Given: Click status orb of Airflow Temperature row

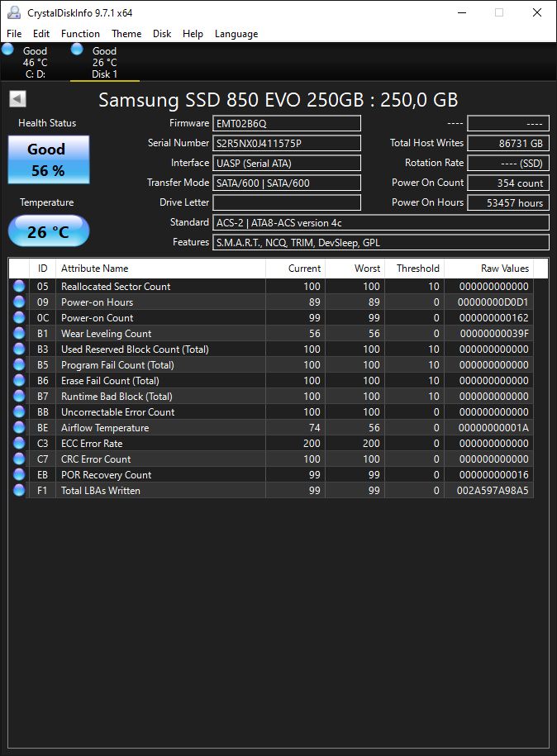Looking at the screenshot, I should [x=19, y=427].
